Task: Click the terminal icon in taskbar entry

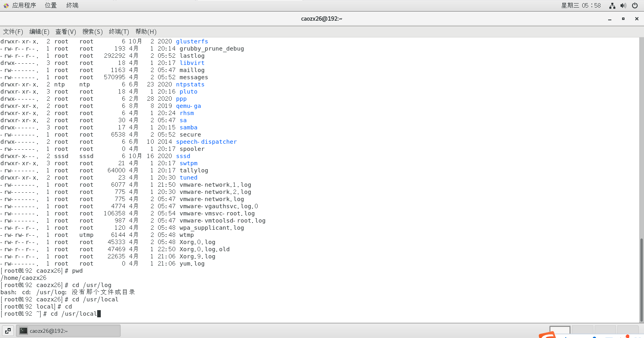Action: 23,331
